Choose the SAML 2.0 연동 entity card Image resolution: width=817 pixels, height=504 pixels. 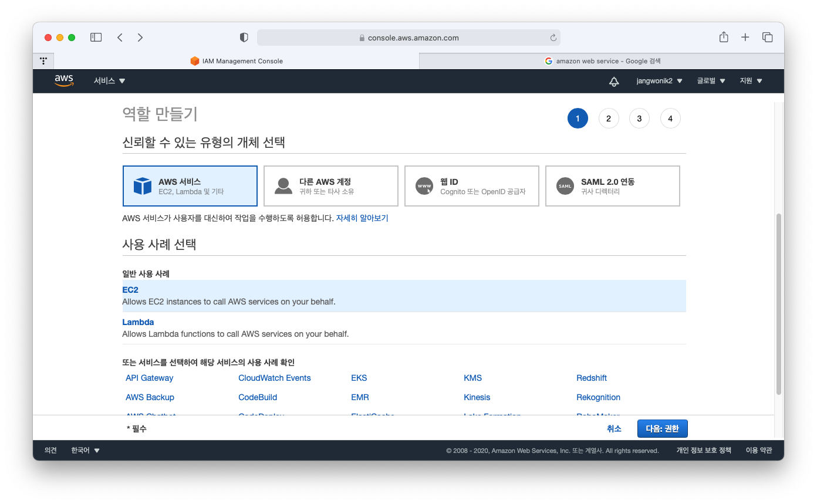pyautogui.click(x=613, y=186)
